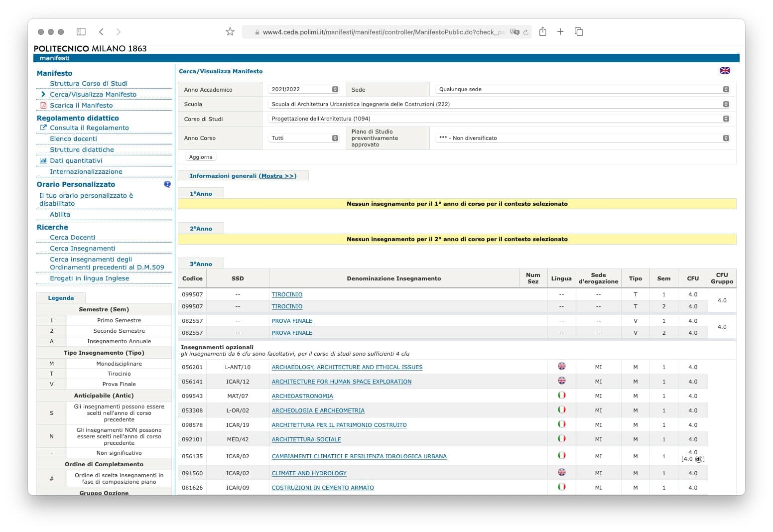Viewport: 773px width, 532px height.
Task: Expand the Scuola selection dropdown
Action: click(499, 104)
